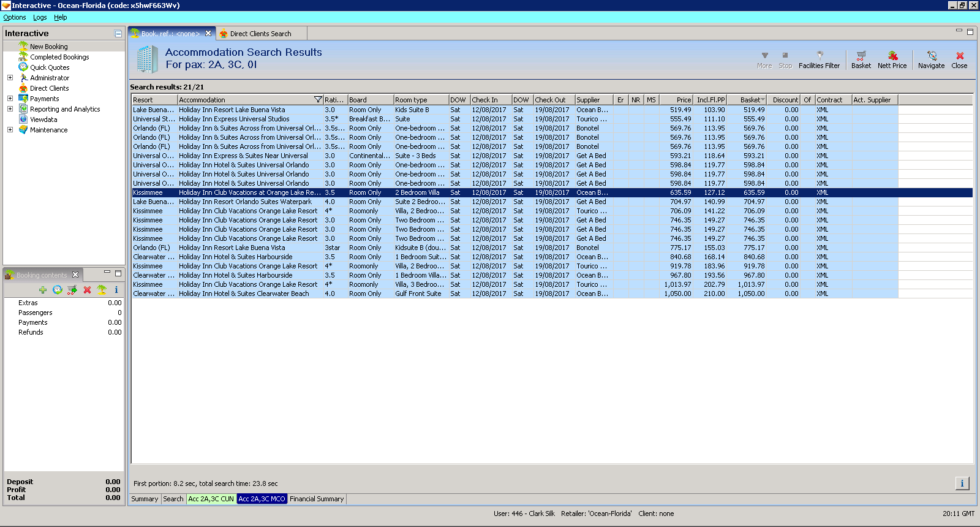Click the Payments dollar icon in sidebar

coord(23,99)
